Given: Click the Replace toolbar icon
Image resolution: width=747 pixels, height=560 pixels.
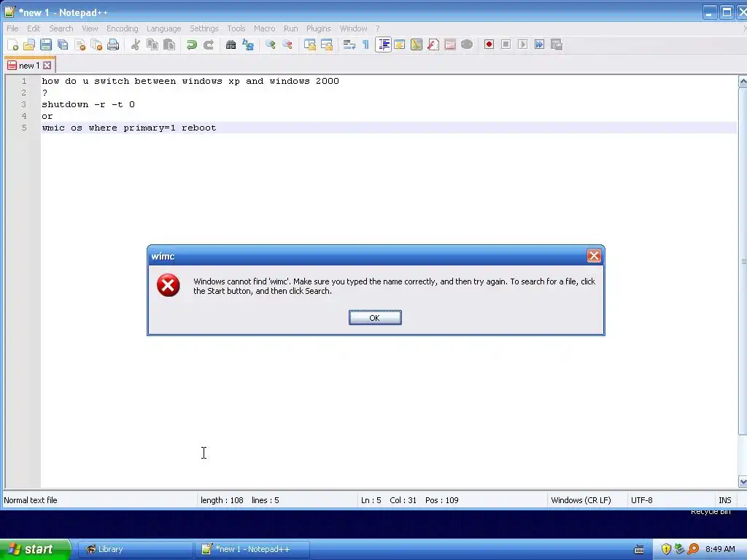Looking at the screenshot, I should (248, 44).
